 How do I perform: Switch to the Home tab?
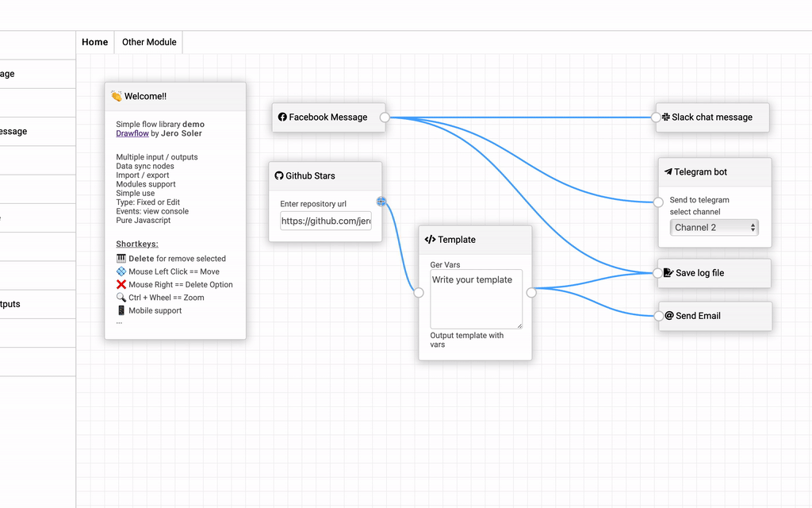tap(95, 42)
